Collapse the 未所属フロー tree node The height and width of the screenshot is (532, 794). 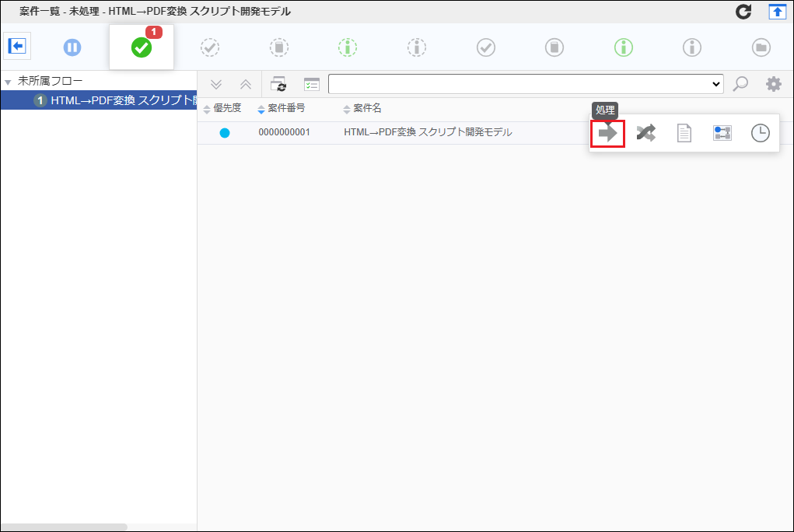(x=8, y=82)
